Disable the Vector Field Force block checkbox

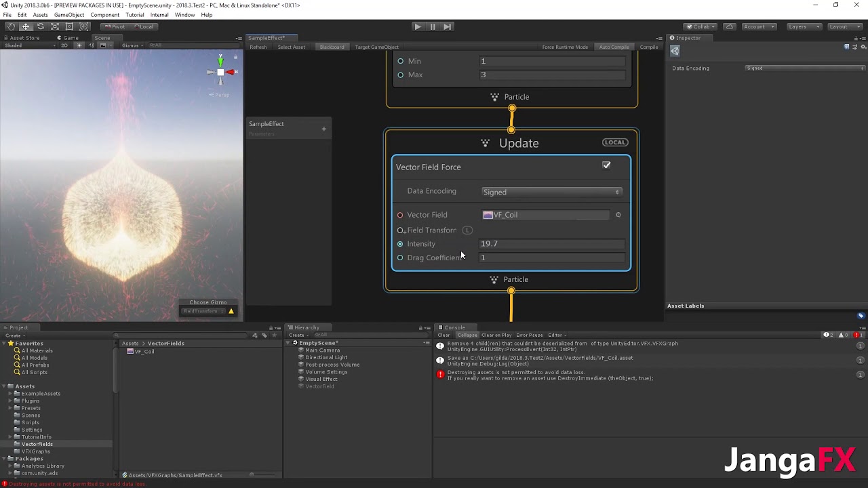tap(606, 165)
